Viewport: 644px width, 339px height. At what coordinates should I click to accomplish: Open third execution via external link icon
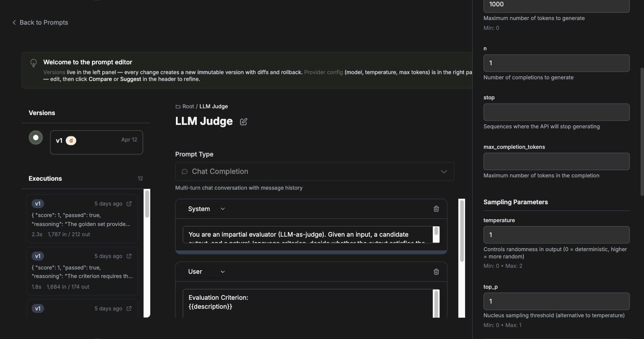coord(129,309)
